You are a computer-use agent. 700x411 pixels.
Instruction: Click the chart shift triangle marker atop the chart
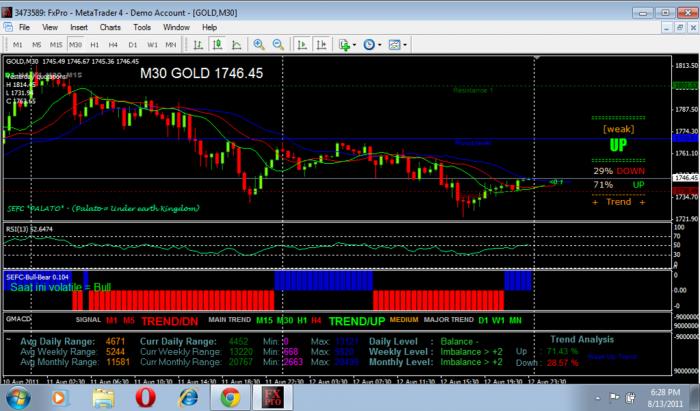coord(537,58)
